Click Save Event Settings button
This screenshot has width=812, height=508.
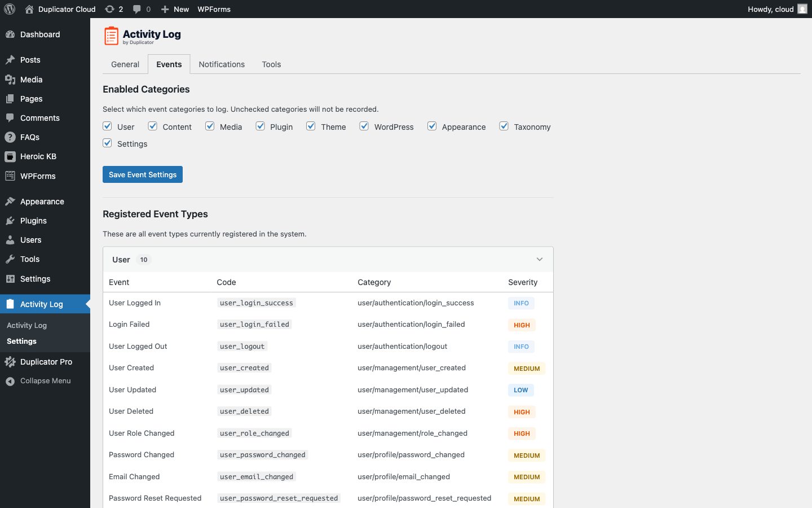click(x=143, y=174)
